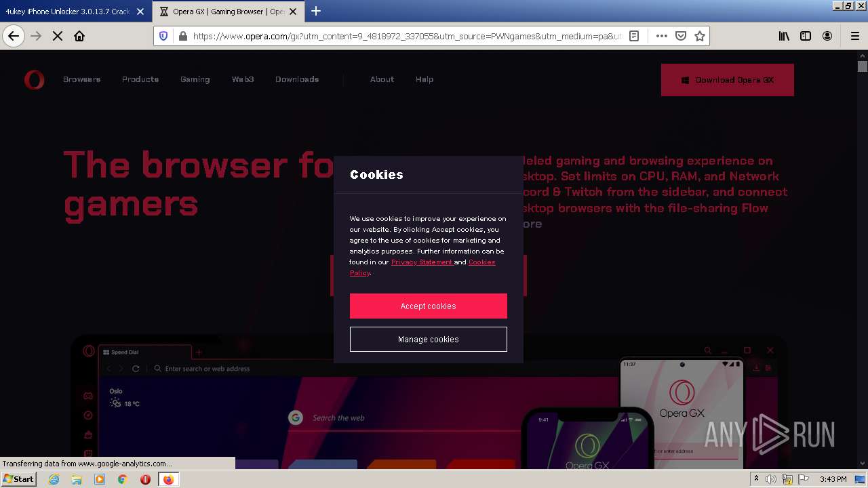Close the 4ukey iPhone Unlocker tab
Viewport: 868px width, 488px height.
tap(140, 12)
